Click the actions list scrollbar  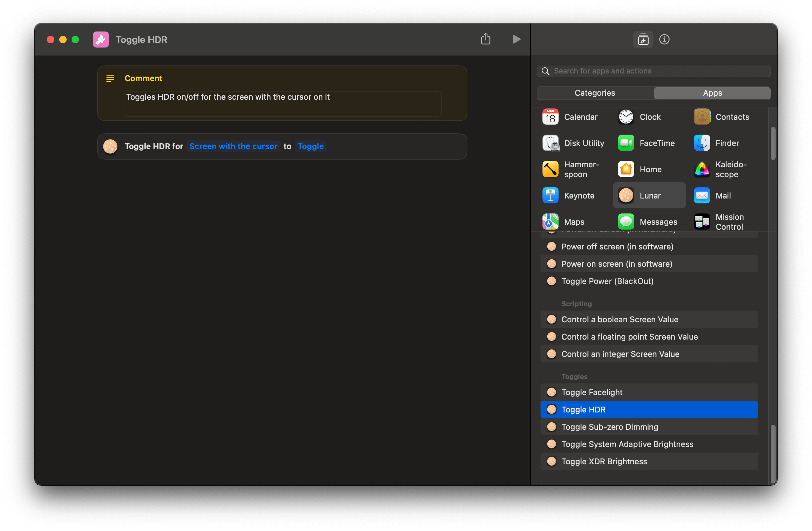coord(773,454)
